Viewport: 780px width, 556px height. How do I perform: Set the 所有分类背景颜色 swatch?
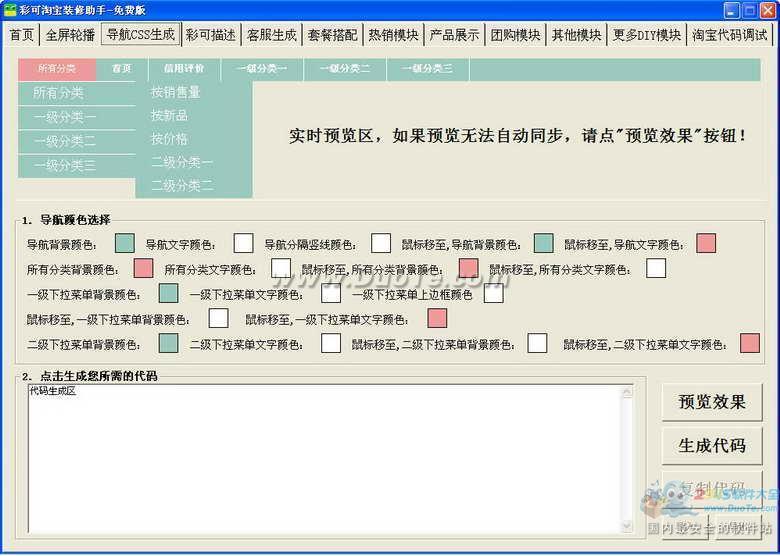click(143, 268)
